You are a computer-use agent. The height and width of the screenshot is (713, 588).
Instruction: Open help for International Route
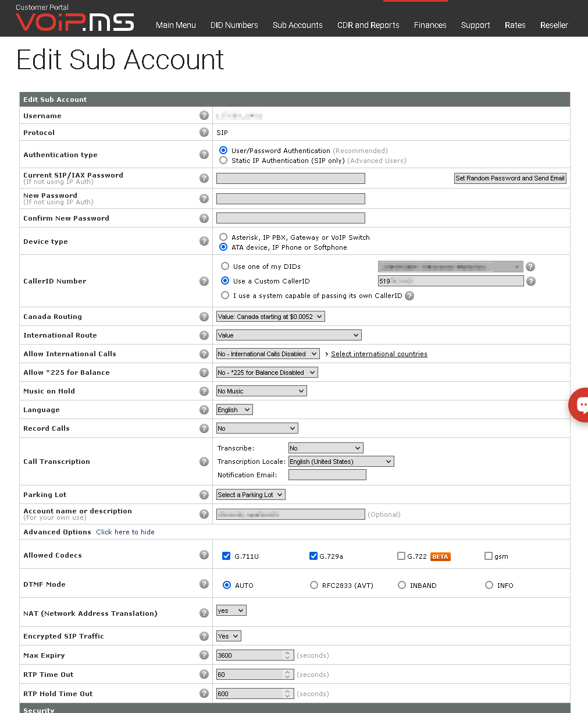pyautogui.click(x=204, y=335)
